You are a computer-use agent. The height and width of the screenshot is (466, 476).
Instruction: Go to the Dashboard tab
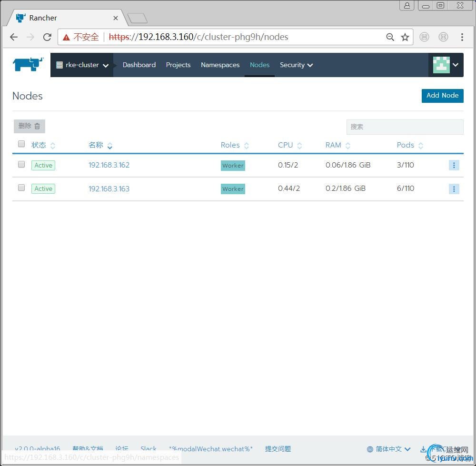tap(139, 65)
